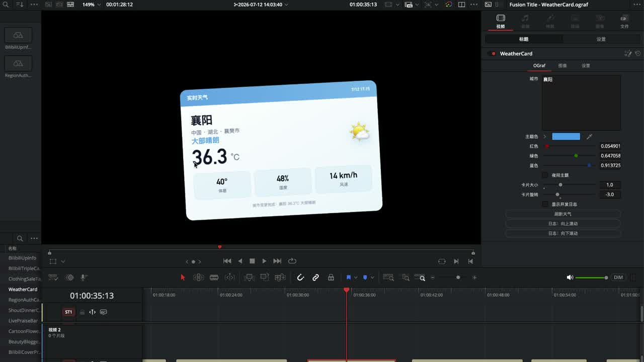The image size is (644, 362).
Task: Switch to the 标题 inspector tab
Action: (x=524, y=39)
